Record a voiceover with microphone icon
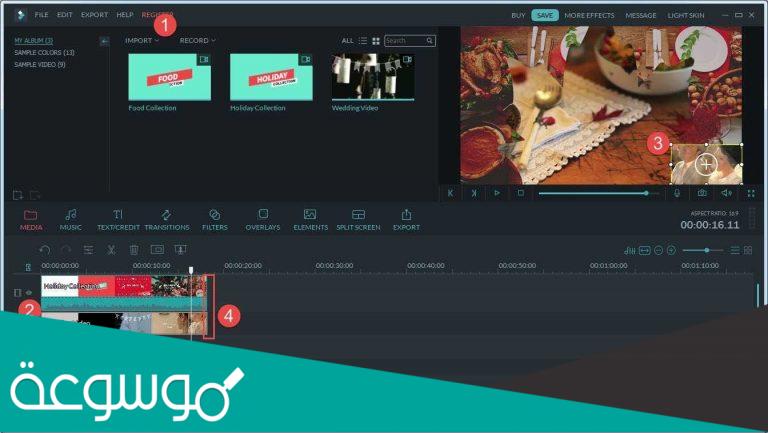This screenshot has width=768, height=433. (x=677, y=193)
